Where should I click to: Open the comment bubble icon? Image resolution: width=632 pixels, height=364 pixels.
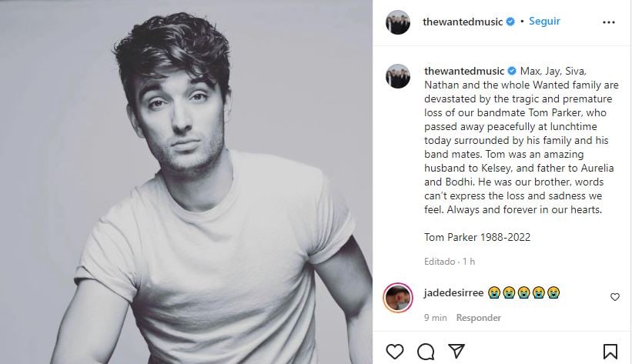[426, 351]
